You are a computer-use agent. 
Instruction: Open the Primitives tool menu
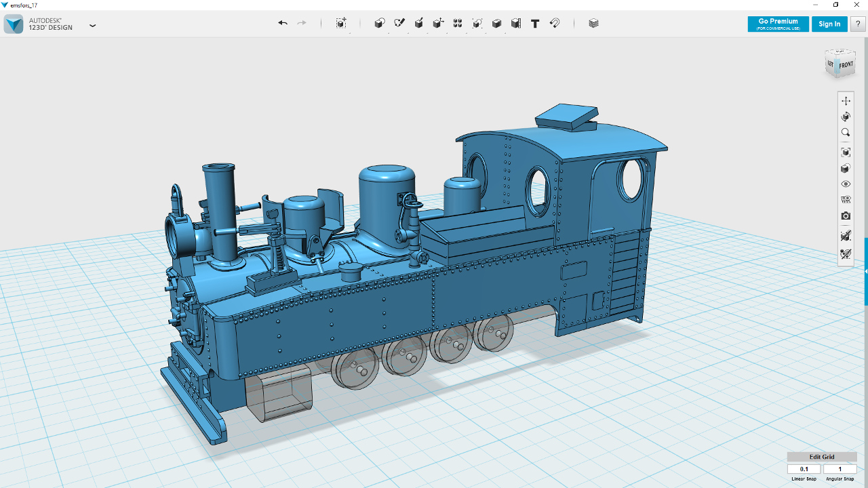(380, 23)
